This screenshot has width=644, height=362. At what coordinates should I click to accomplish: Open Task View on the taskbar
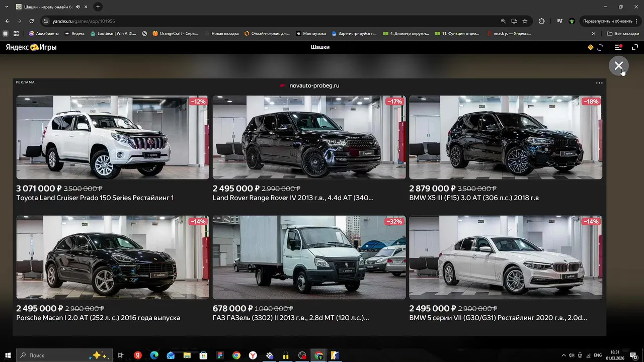[121, 355]
